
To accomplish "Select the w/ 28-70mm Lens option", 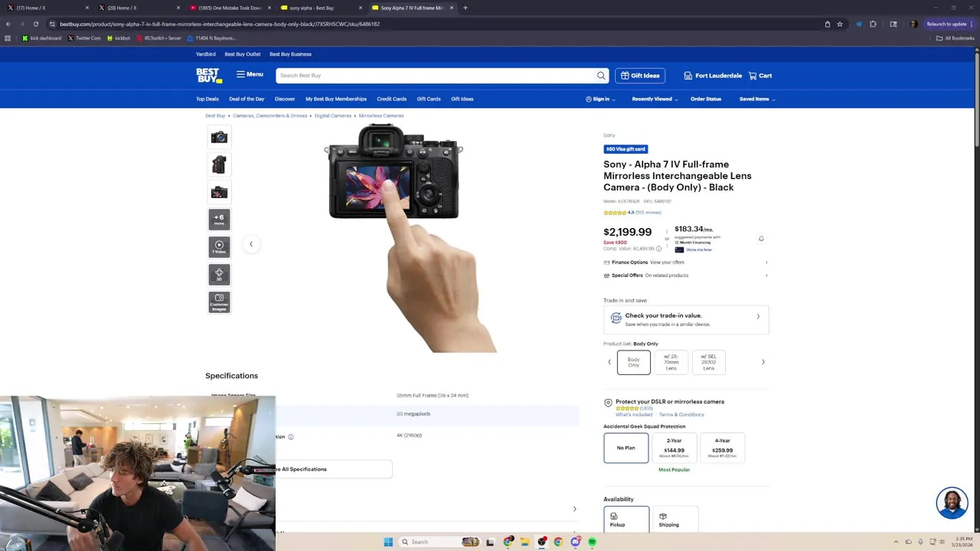I will click(671, 362).
